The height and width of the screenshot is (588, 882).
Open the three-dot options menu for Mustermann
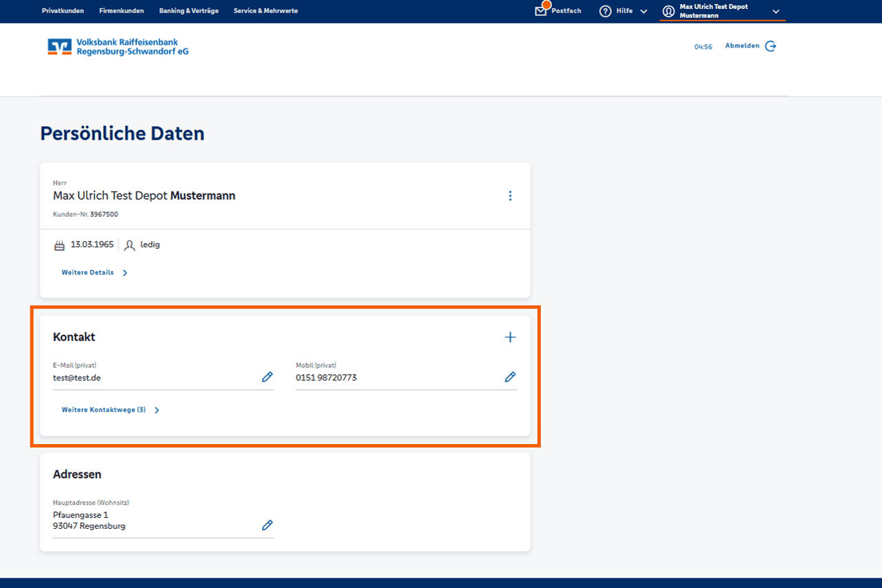[510, 196]
